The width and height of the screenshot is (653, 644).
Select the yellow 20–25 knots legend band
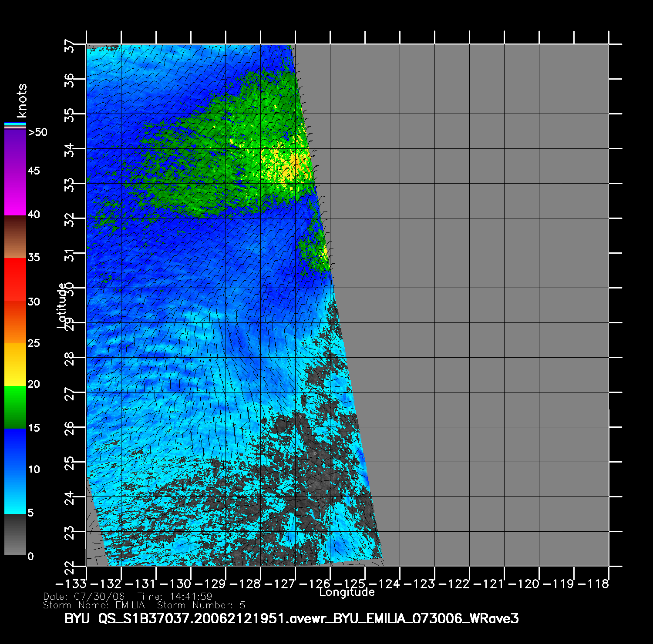15,364
